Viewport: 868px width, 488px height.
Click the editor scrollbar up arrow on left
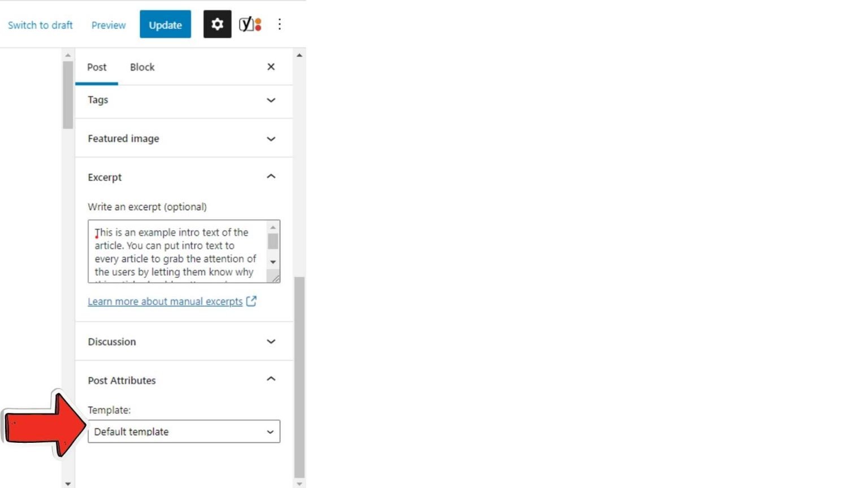(x=68, y=55)
